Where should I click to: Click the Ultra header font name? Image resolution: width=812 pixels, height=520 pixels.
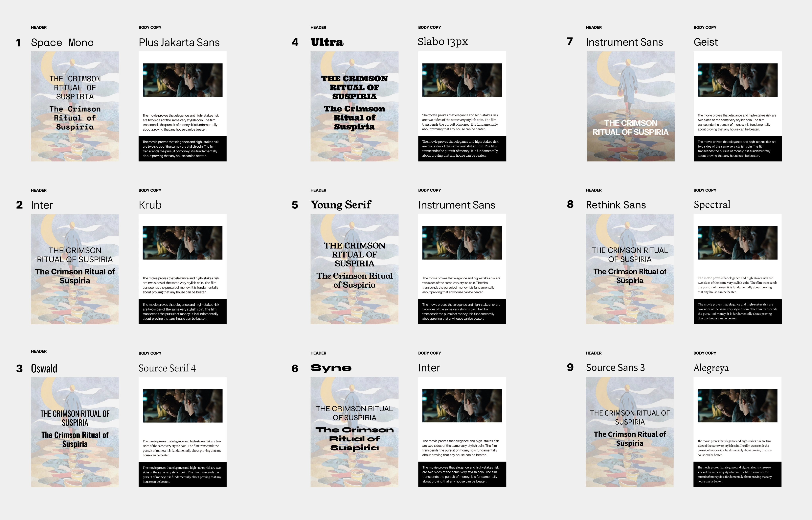327,42
